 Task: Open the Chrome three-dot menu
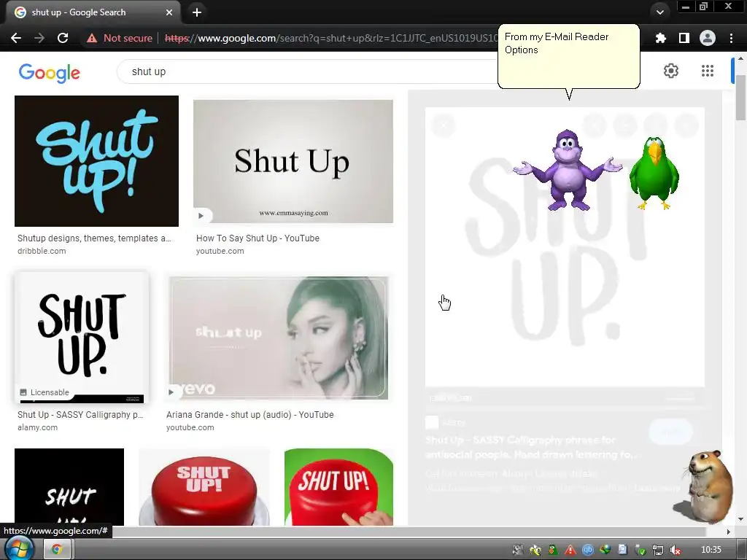(x=731, y=38)
